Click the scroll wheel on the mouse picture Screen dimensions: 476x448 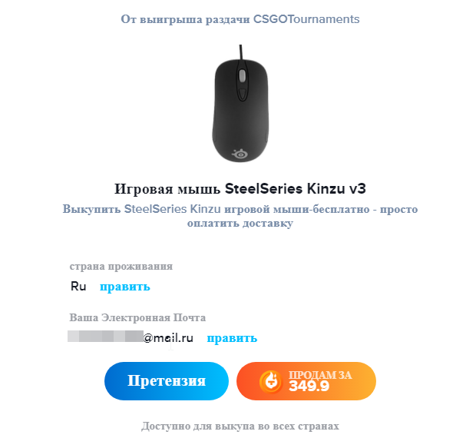[242, 75]
